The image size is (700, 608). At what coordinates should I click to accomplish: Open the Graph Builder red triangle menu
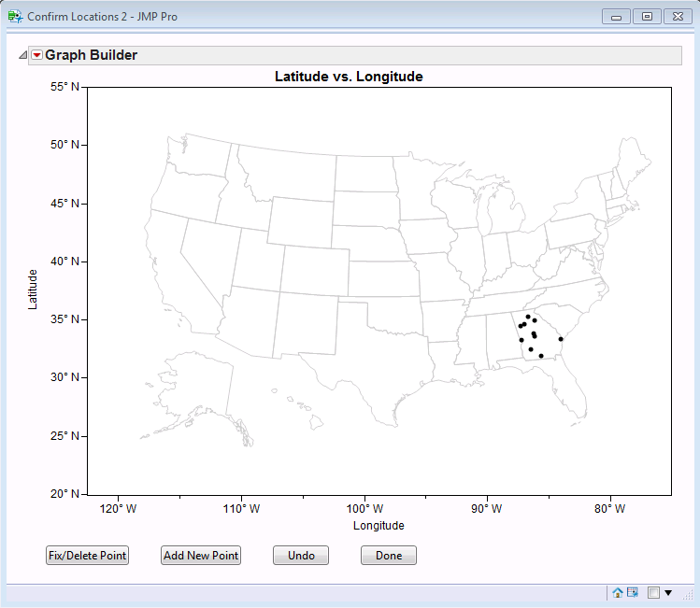(37, 55)
